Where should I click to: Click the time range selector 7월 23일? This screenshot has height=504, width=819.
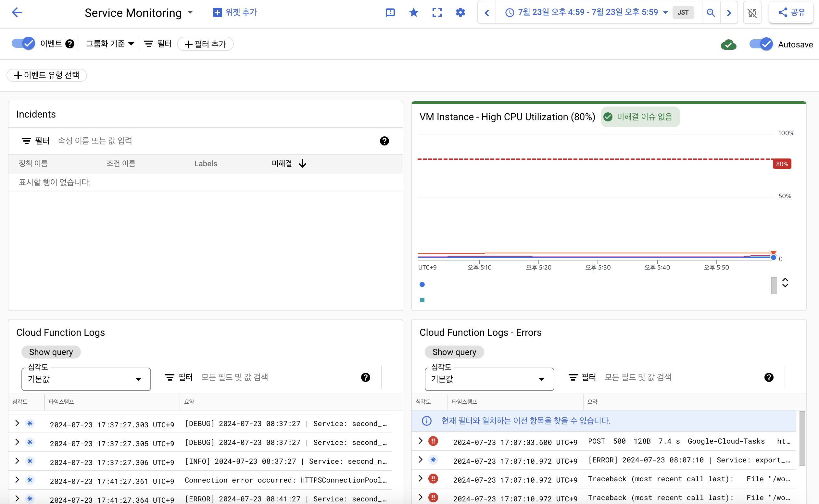pyautogui.click(x=585, y=12)
